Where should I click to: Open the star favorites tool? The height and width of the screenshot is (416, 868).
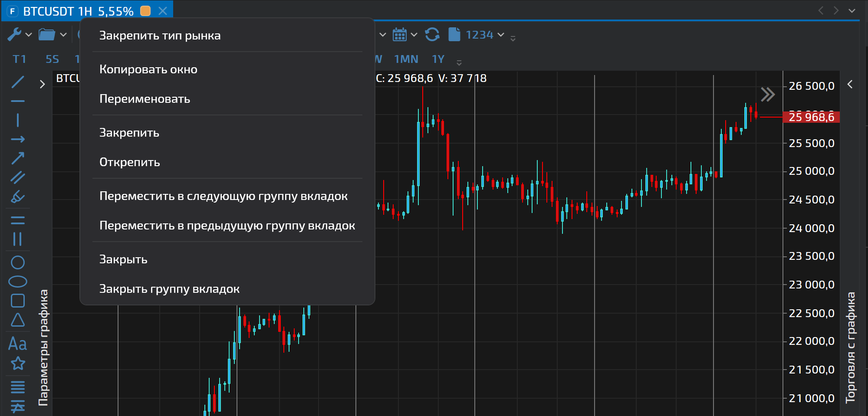point(17,364)
